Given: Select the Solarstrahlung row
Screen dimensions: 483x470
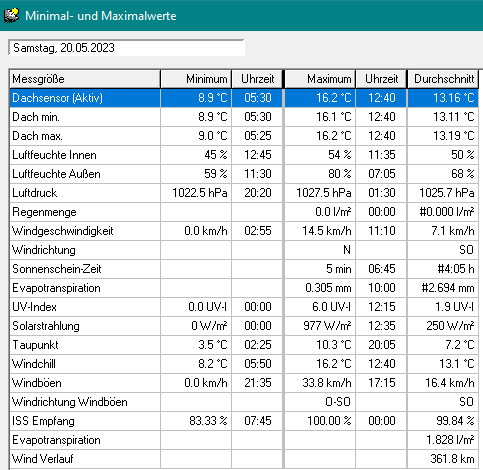Looking at the screenshot, I should click(244, 326).
